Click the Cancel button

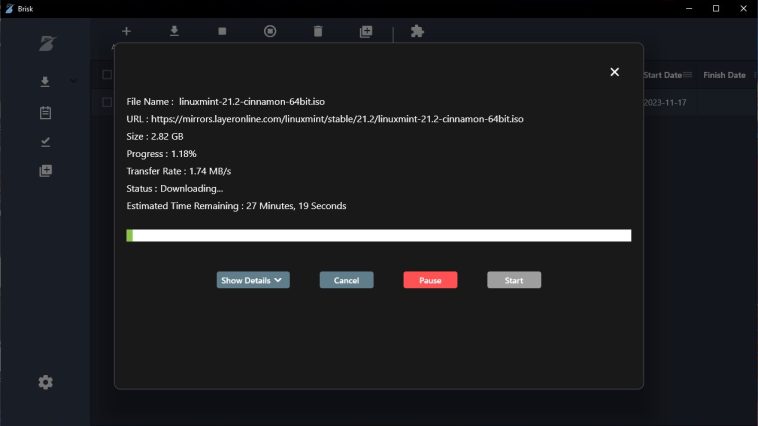346,280
